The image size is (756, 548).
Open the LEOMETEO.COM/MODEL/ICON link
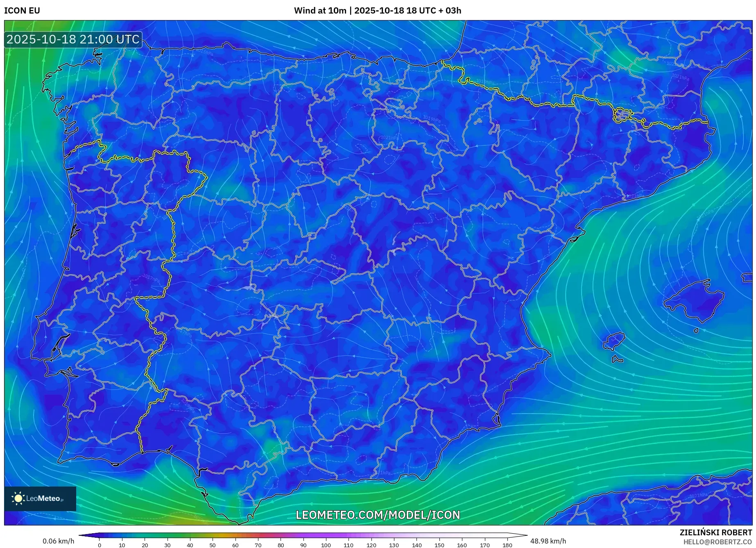[378, 515]
